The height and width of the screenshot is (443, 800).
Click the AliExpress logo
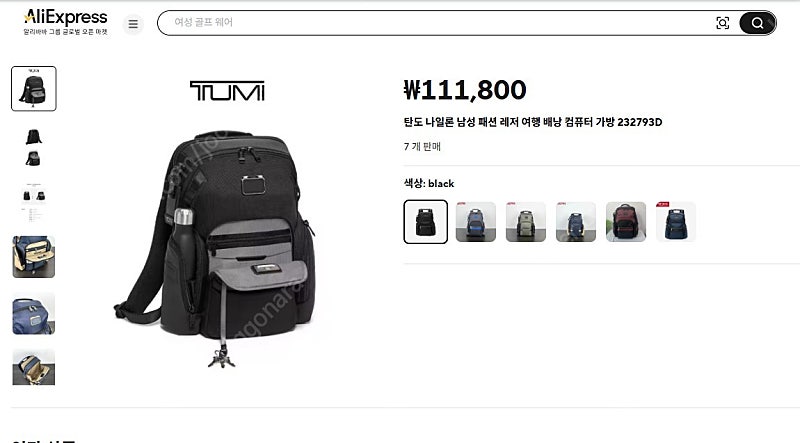point(66,22)
